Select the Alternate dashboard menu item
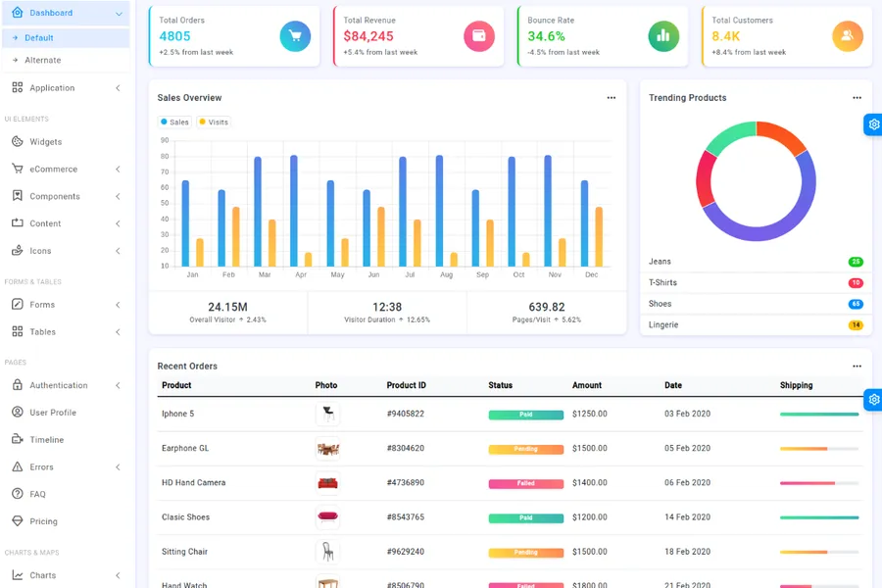Screen dimensions: 882x588 (x=42, y=61)
